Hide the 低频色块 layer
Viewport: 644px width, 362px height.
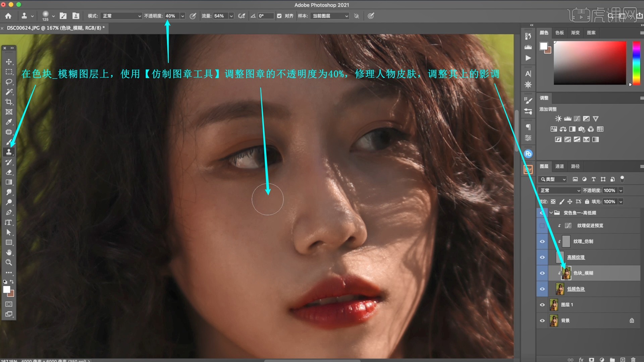click(x=542, y=289)
